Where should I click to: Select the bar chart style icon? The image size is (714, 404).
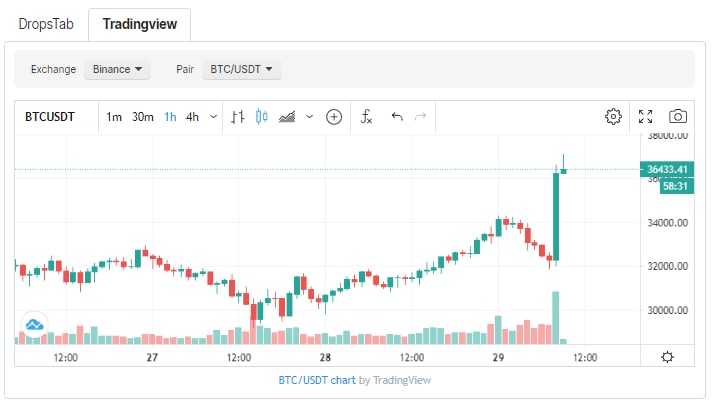237,117
